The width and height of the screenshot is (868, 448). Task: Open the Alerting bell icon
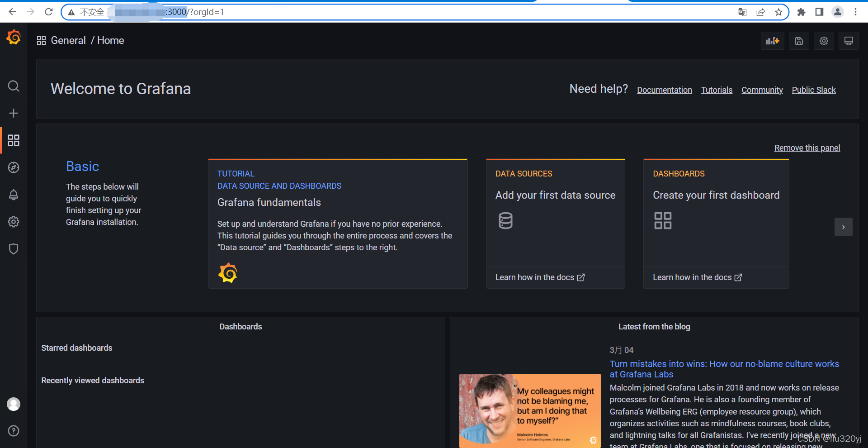[14, 195]
